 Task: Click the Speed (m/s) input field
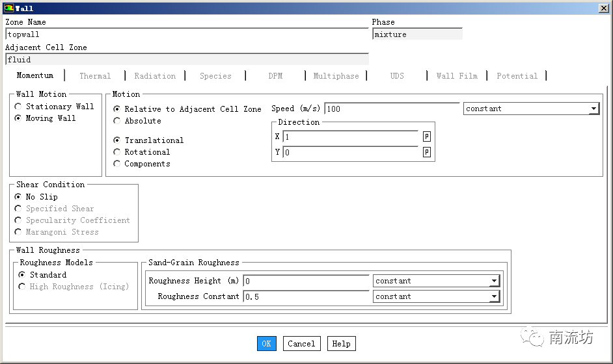coord(392,109)
